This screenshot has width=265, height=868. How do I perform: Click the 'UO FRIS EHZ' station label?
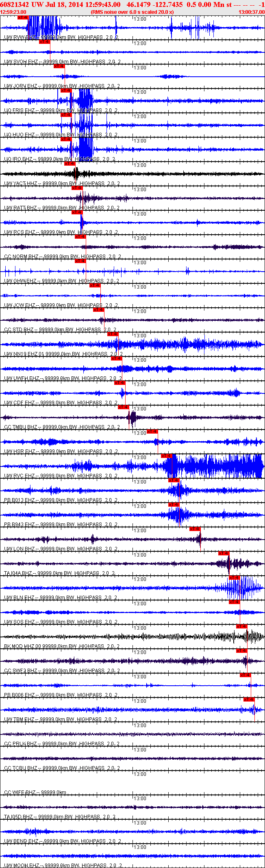[x=20, y=110]
